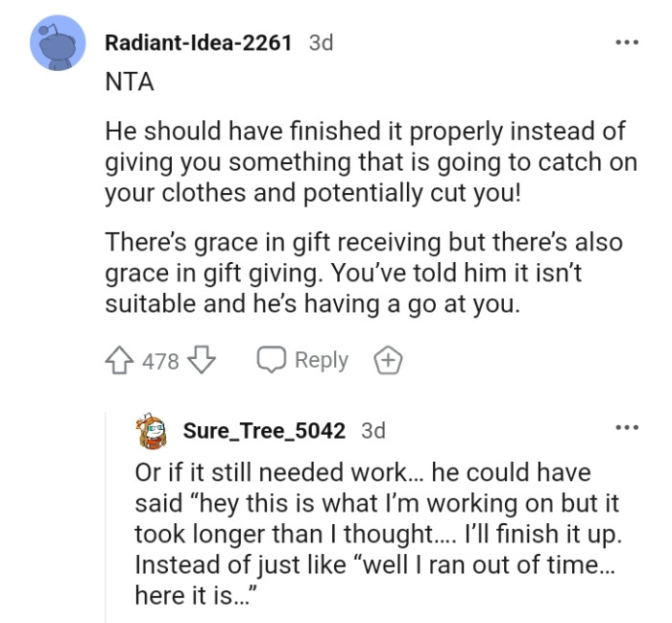
Task: Give an award using the plus badge icon
Action: (388, 361)
